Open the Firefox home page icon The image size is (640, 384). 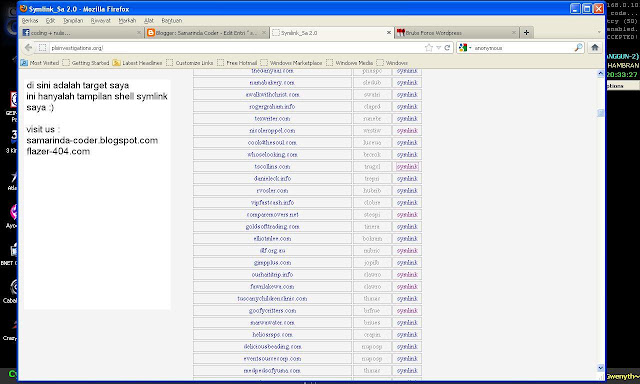pyautogui.click(x=595, y=47)
